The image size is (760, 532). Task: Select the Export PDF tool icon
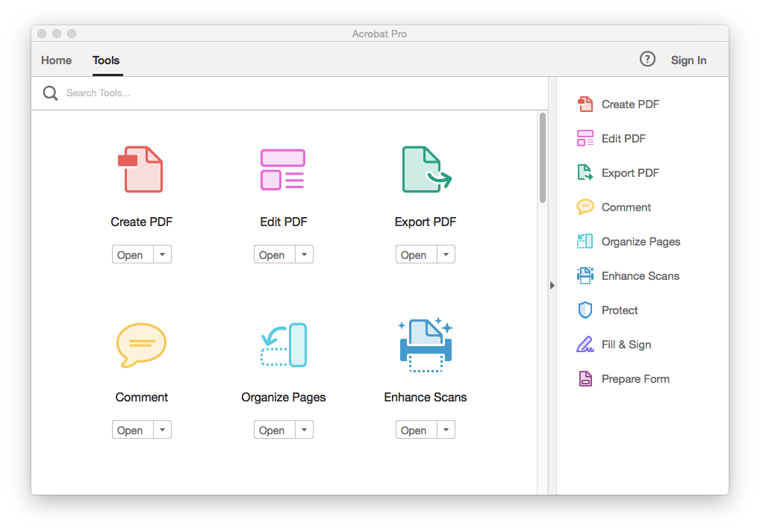point(425,169)
